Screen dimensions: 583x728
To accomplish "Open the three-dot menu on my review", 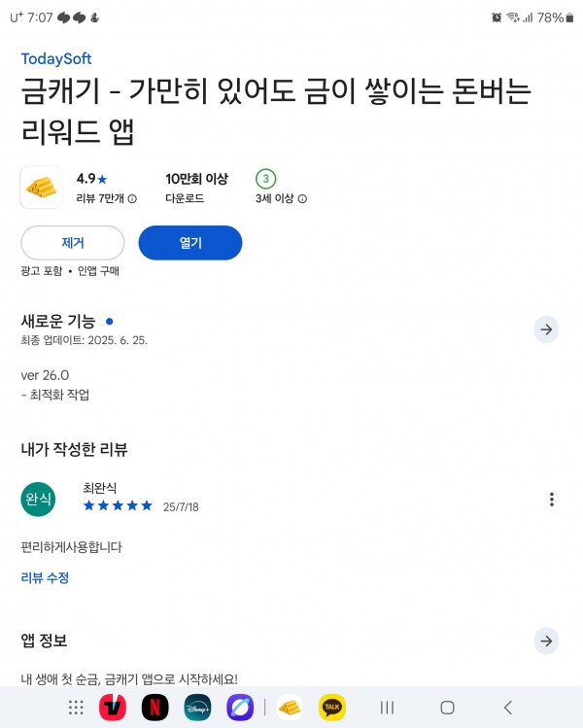I will [552, 500].
